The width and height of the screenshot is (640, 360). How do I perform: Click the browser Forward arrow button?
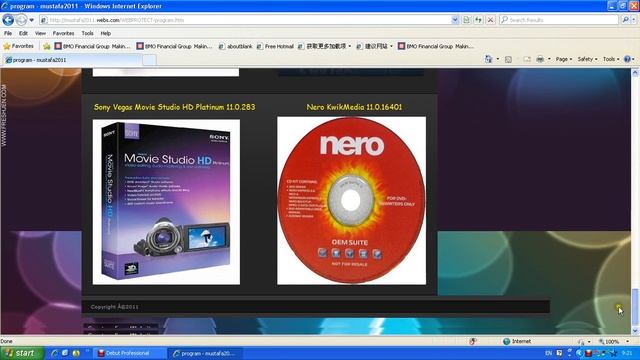tap(21, 20)
